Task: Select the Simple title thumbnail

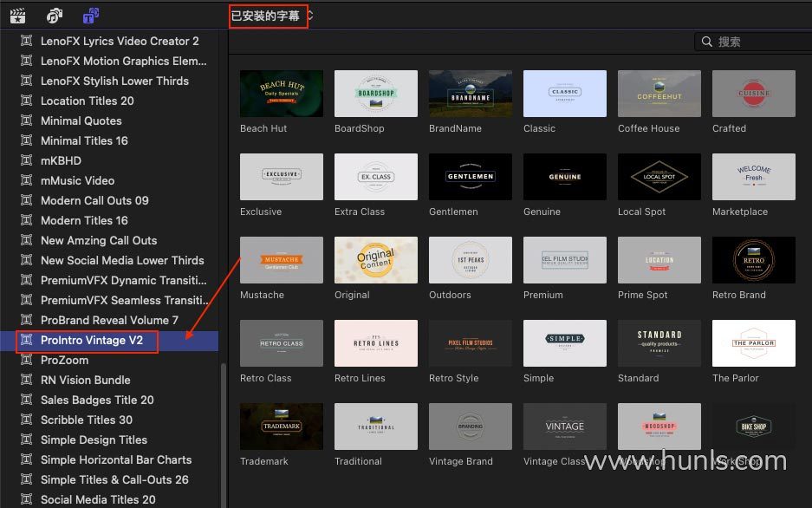Action: [x=565, y=343]
